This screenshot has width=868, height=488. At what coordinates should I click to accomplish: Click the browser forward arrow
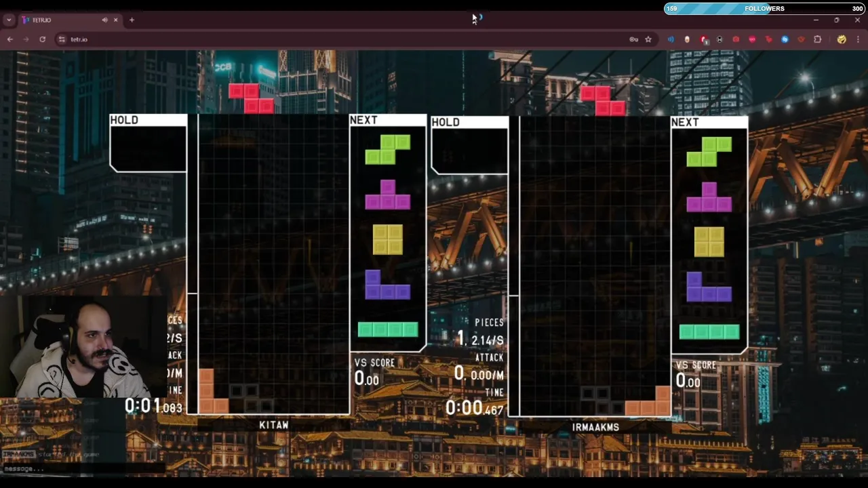click(x=26, y=39)
